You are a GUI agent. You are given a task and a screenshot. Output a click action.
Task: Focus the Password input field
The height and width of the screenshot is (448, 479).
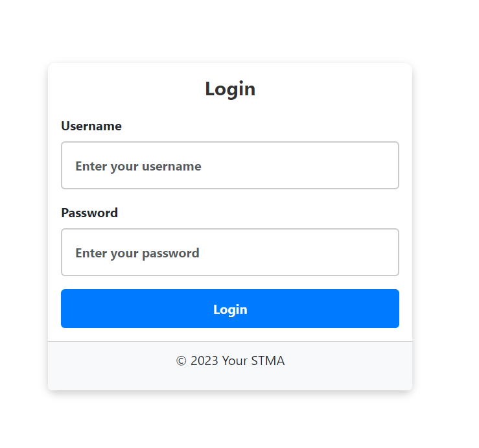[x=229, y=252]
